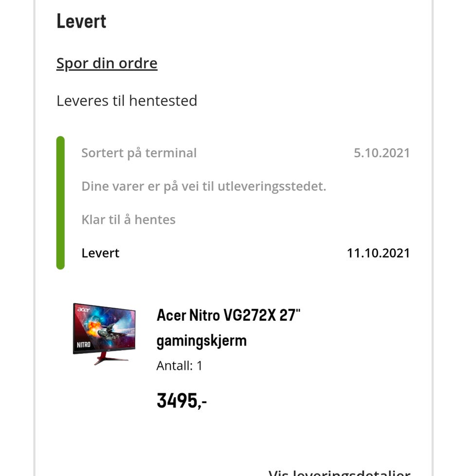This screenshot has height=476, width=467.
Task: Open the Acer Nitro VG272X product title
Action: point(228,315)
